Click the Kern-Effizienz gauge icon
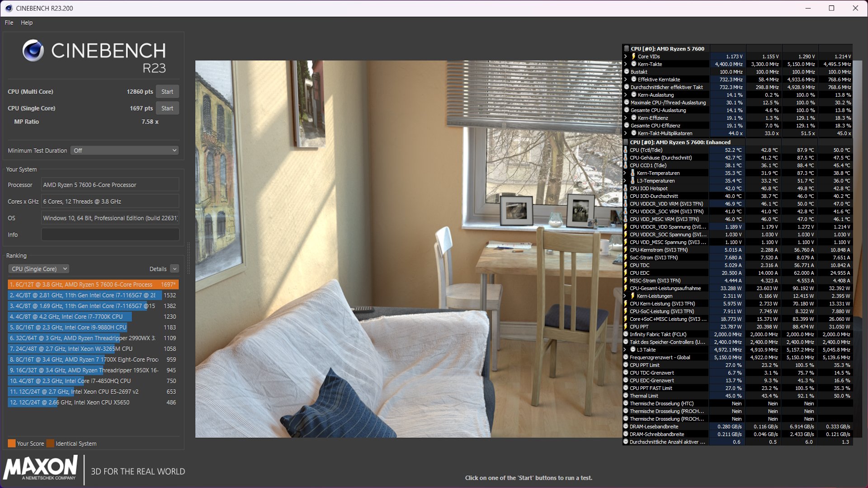Screen dimensions: 868x488 633,118
